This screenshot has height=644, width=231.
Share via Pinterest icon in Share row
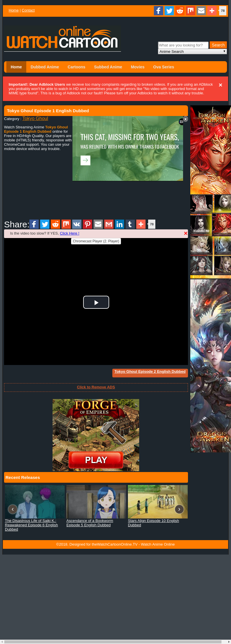(x=87, y=224)
